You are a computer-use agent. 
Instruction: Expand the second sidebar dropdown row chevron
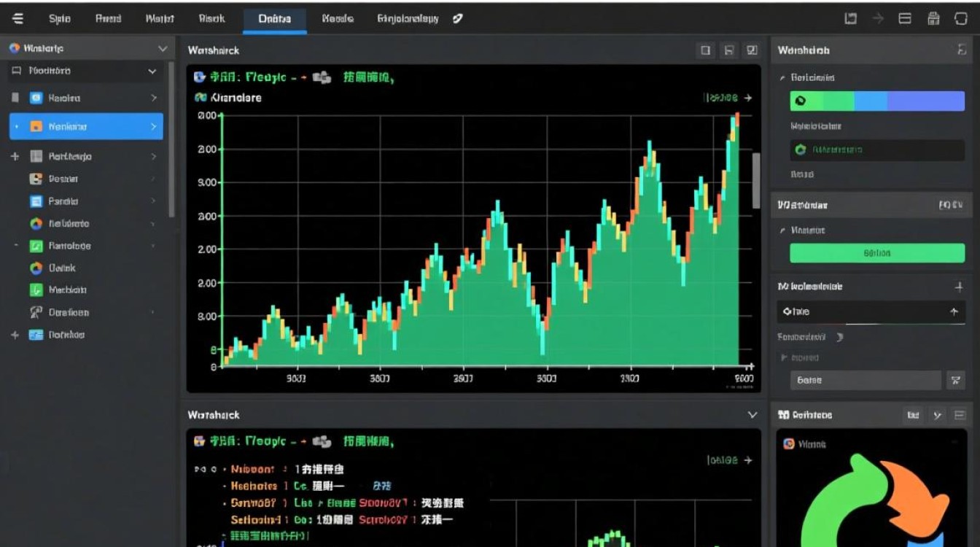152,71
